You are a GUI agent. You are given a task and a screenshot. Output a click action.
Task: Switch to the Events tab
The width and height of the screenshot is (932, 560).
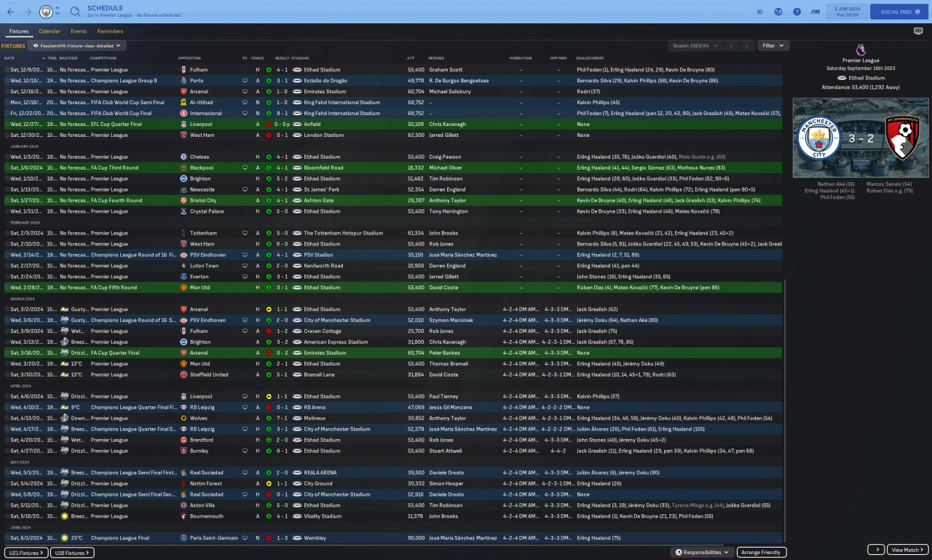[x=79, y=31]
